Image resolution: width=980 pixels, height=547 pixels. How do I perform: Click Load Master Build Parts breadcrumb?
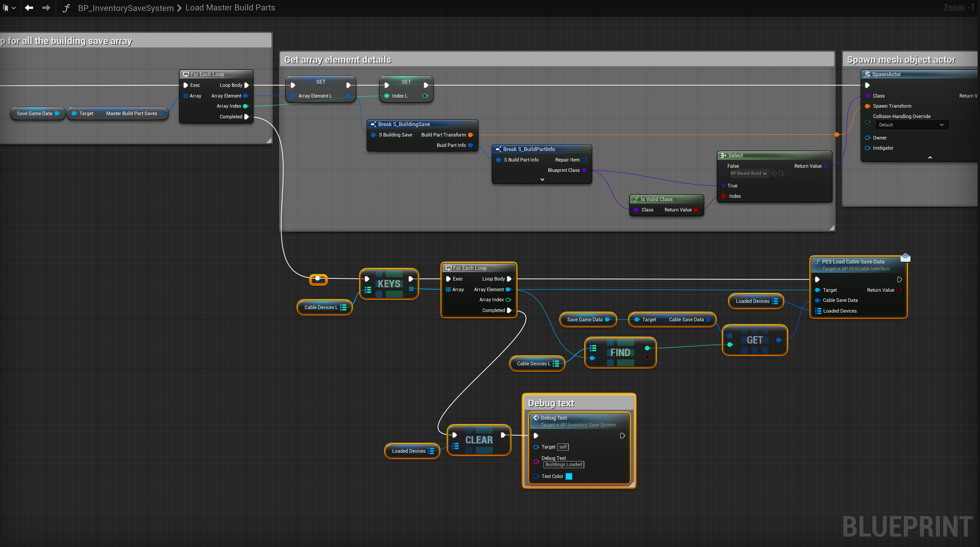(x=230, y=8)
